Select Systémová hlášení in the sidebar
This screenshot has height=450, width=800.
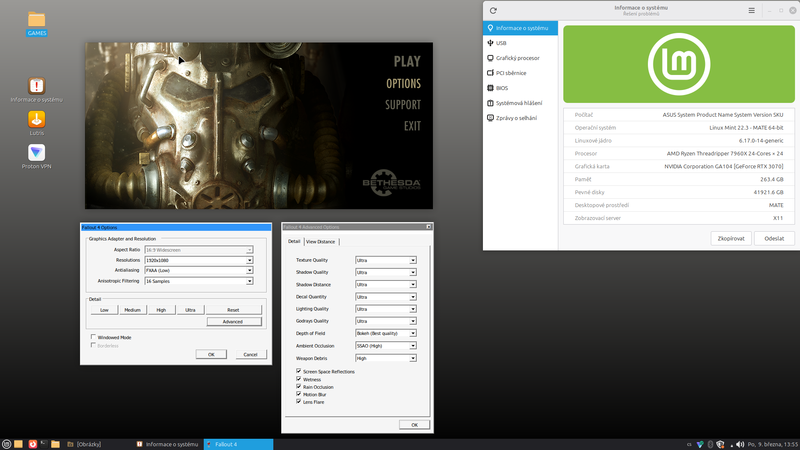[x=520, y=103]
